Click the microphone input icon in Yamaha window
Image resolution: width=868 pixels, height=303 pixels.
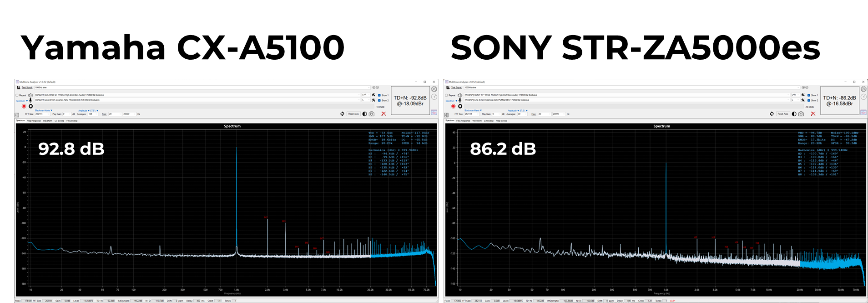[x=30, y=100]
